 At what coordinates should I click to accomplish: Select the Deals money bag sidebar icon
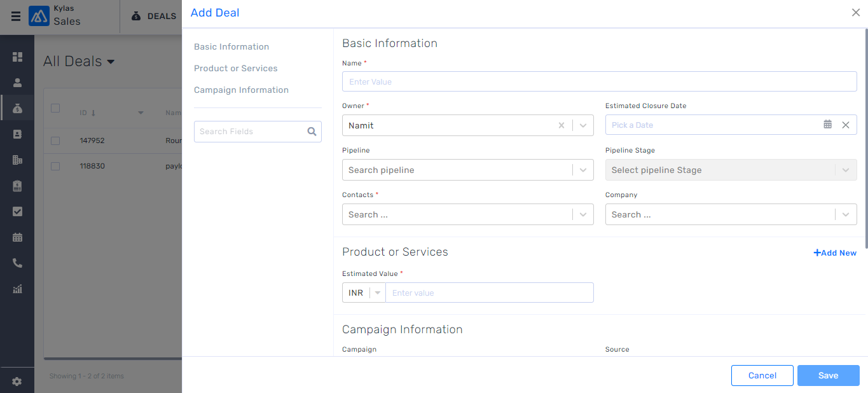[17, 109]
